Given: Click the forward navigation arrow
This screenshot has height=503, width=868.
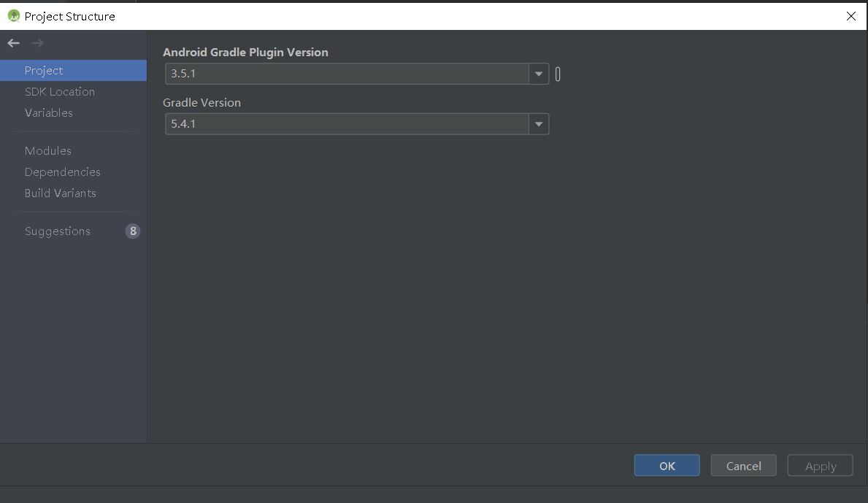Looking at the screenshot, I should pos(38,43).
